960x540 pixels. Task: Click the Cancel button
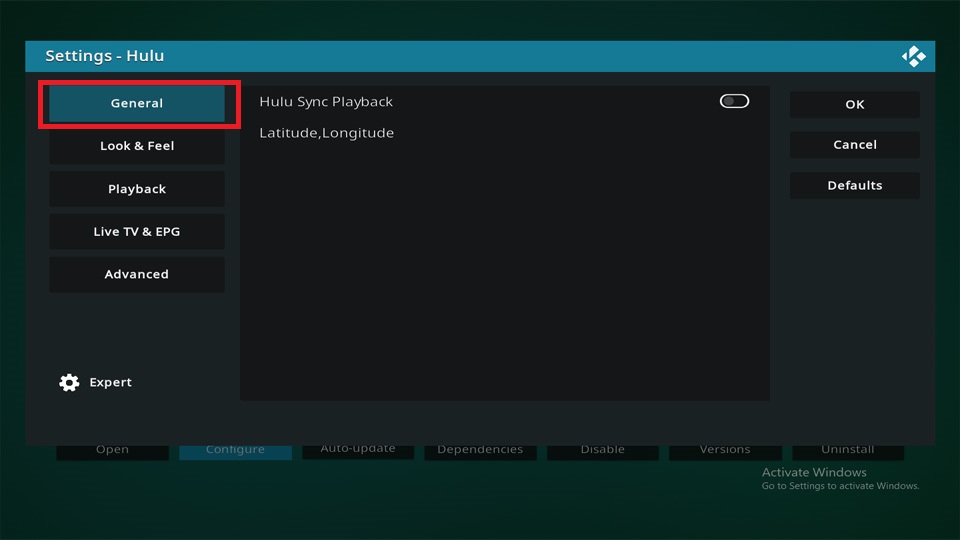[x=855, y=145]
